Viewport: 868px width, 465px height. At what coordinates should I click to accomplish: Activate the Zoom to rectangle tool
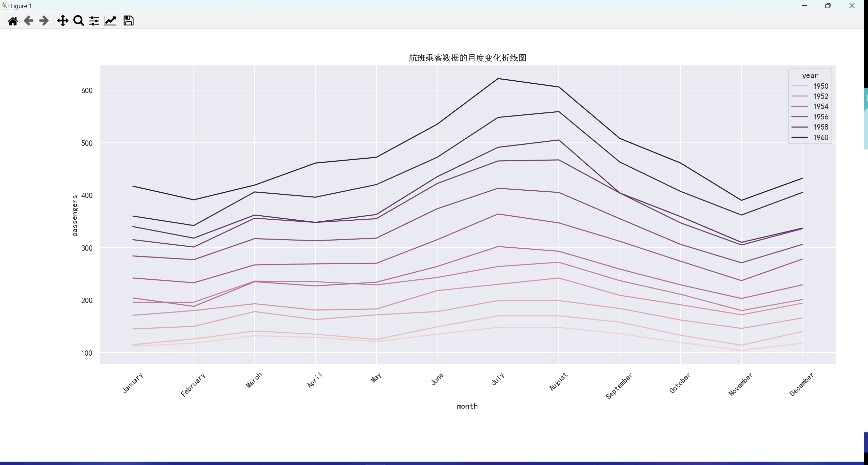pos(78,21)
